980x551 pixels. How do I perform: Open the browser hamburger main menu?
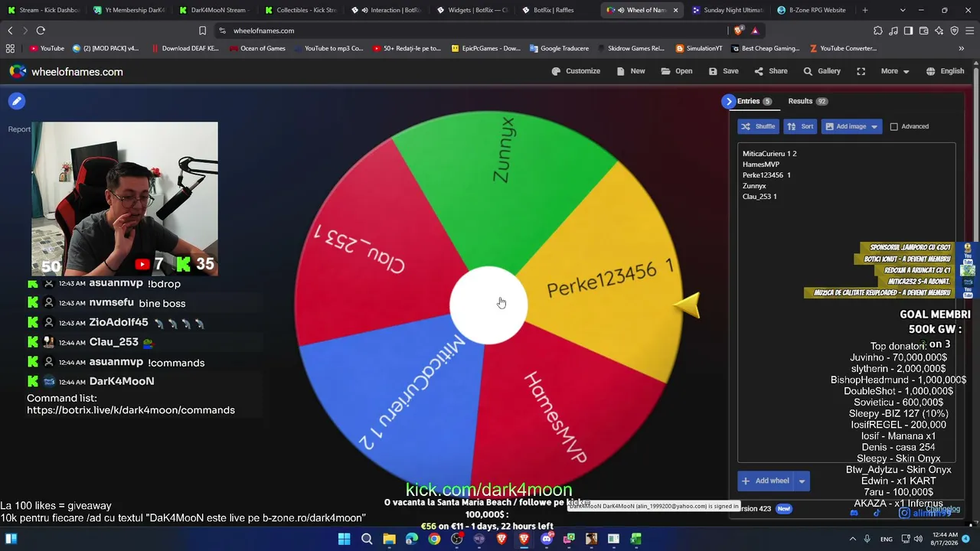pyautogui.click(x=969, y=31)
